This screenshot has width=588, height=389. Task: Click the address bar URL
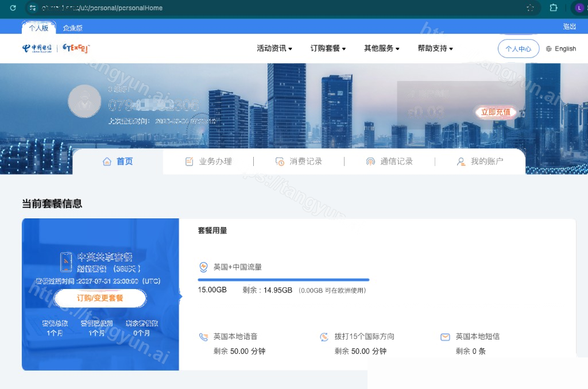click(x=102, y=8)
